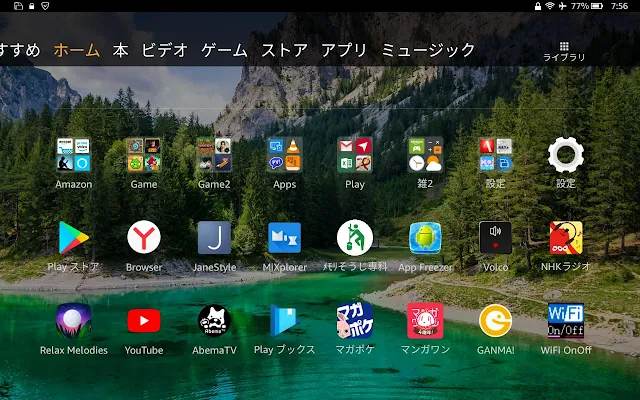The image size is (640, 400).
Task: Launch Play ストア app
Action: (73, 238)
